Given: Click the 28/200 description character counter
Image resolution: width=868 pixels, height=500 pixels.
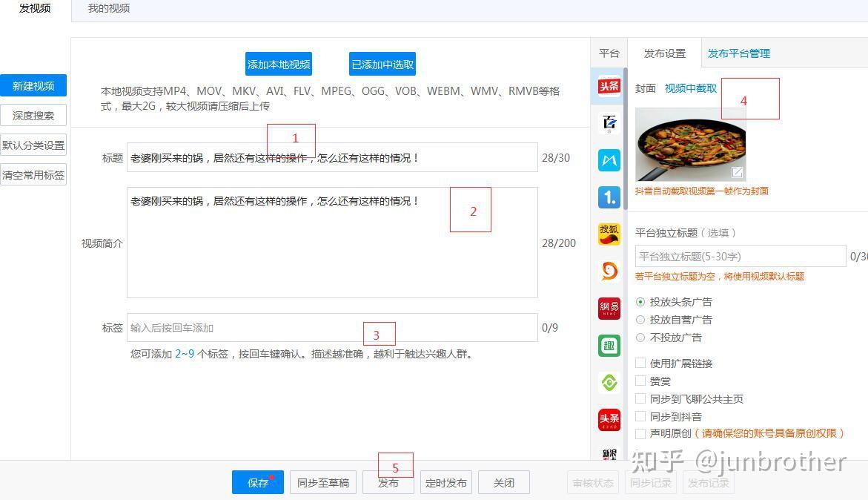Looking at the screenshot, I should coord(559,243).
